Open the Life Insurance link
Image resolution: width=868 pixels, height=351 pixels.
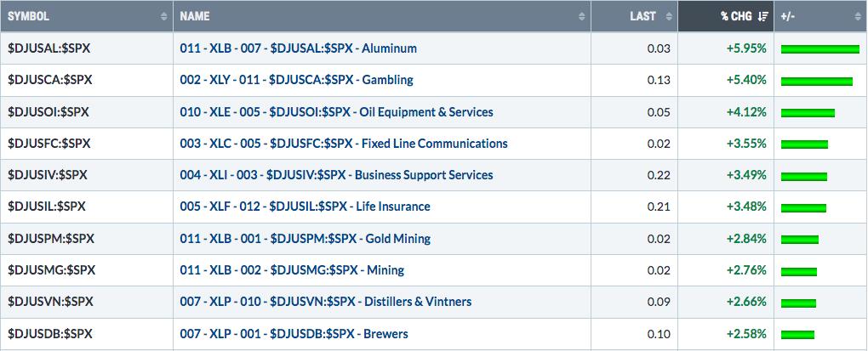(x=305, y=207)
